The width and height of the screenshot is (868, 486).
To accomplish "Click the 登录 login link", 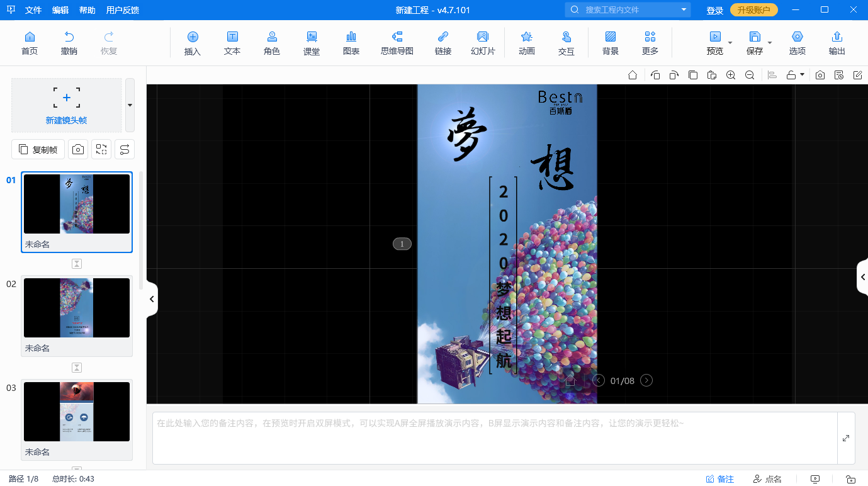I will pos(714,10).
